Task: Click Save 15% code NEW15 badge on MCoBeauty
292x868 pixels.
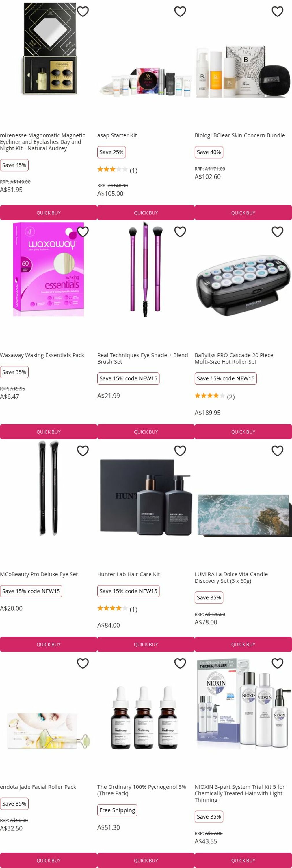Action: point(31,591)
